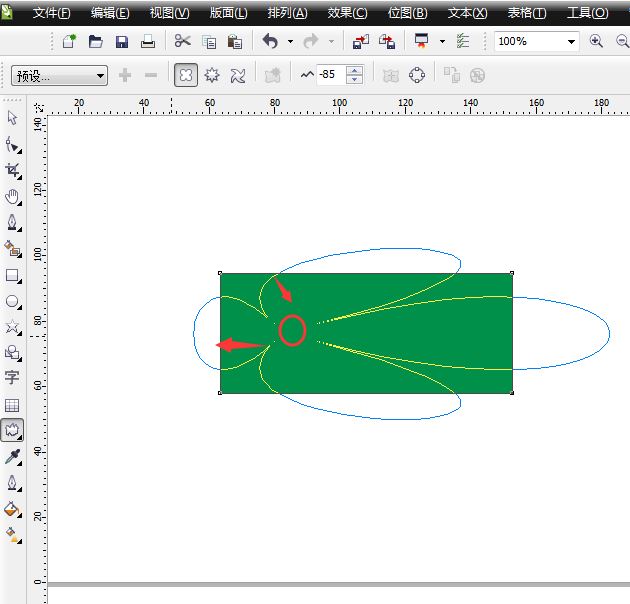Select the Table tool
Screen dimensions: 630x604
[12, 405]
